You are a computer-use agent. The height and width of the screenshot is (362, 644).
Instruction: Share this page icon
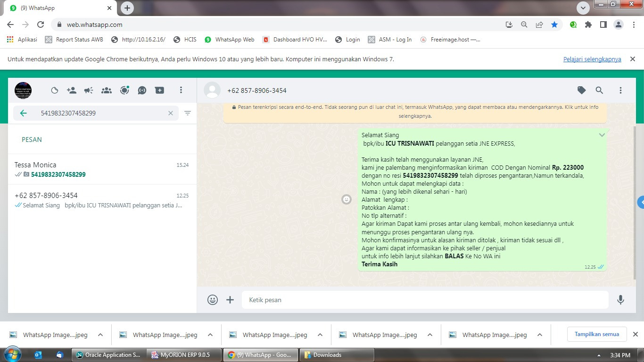[x=539, y=25]
